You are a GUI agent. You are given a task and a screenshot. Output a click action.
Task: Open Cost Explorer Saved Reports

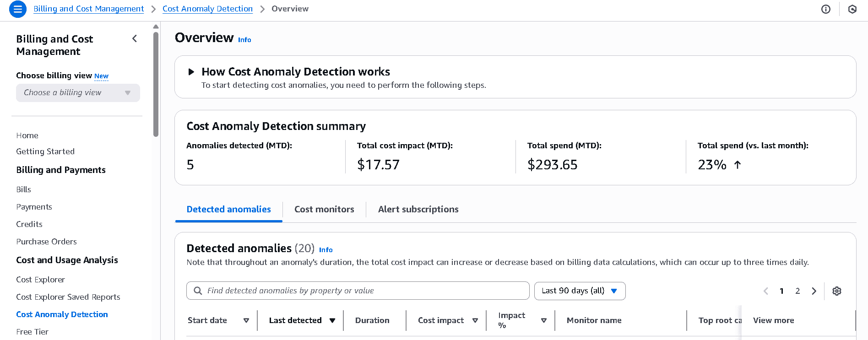(x=68, y=297)
